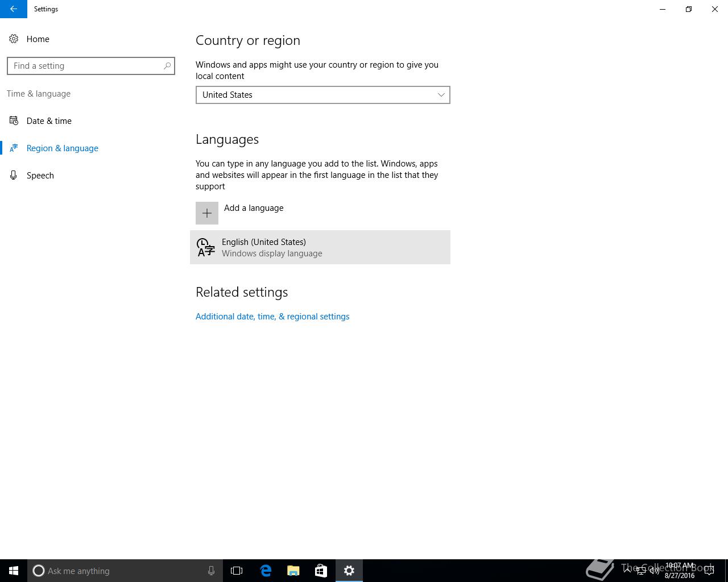Open the Action Center notifications icon

pos(709,571)
